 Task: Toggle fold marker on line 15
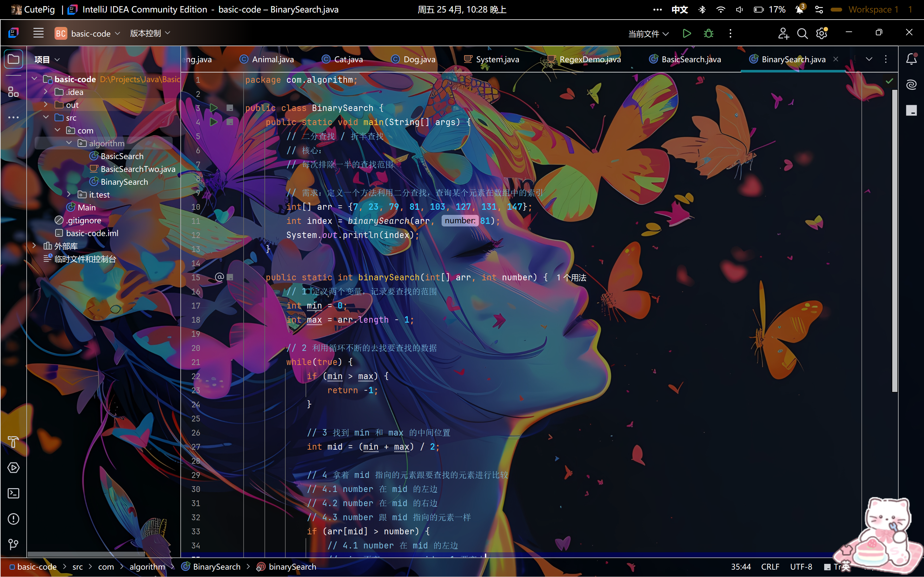click(x=230, y=277)
